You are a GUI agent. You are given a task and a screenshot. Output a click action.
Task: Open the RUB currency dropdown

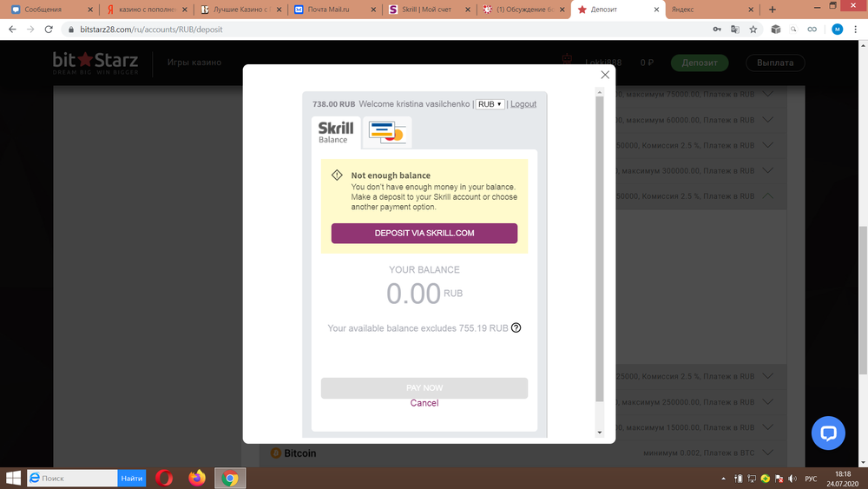[490, 104]
